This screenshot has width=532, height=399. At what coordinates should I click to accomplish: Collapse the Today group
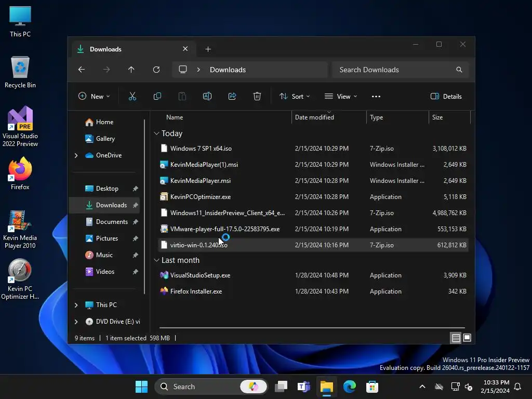(x=156, y=134)
